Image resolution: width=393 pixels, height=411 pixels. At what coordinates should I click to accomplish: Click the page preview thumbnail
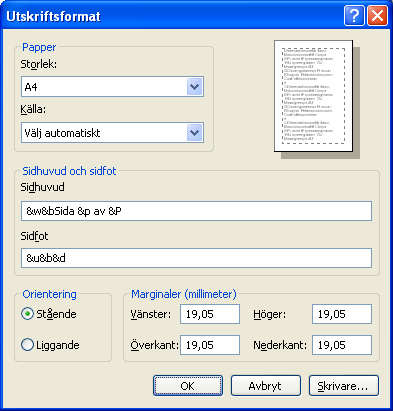click(313, 96)
